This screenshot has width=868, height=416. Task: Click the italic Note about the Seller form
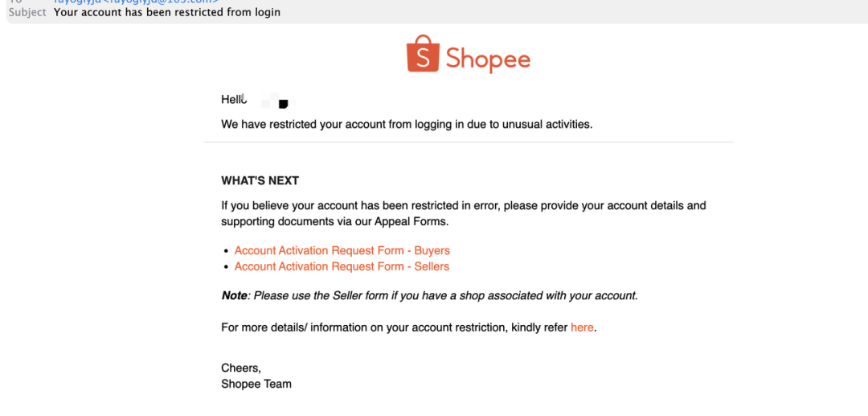pos(429,295)
